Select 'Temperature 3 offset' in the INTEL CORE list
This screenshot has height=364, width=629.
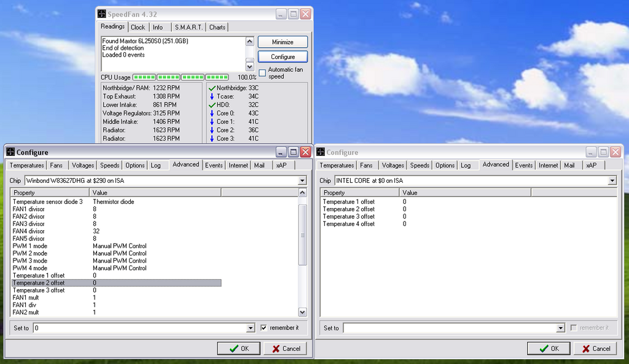(426, 217)
